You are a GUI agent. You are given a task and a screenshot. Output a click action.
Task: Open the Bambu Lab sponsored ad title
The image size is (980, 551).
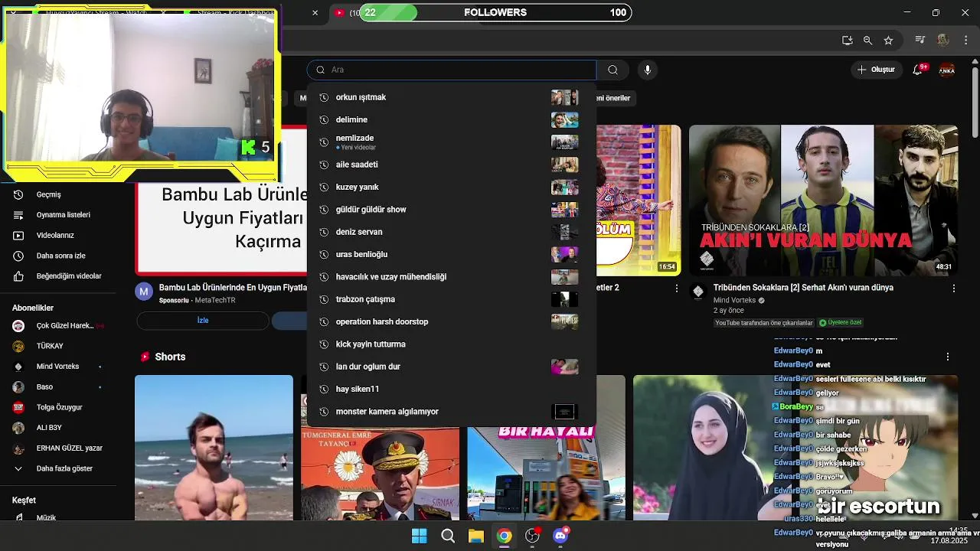click(x=233, y=288)
